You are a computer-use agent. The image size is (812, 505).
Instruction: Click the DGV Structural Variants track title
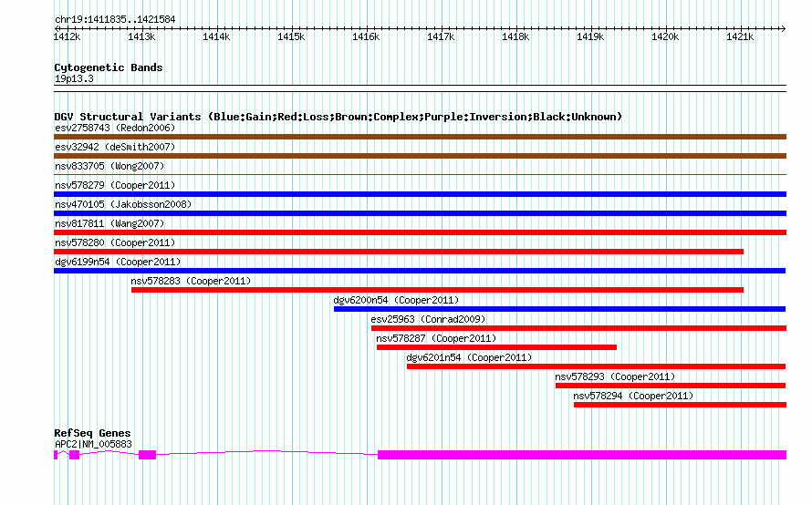338,117
